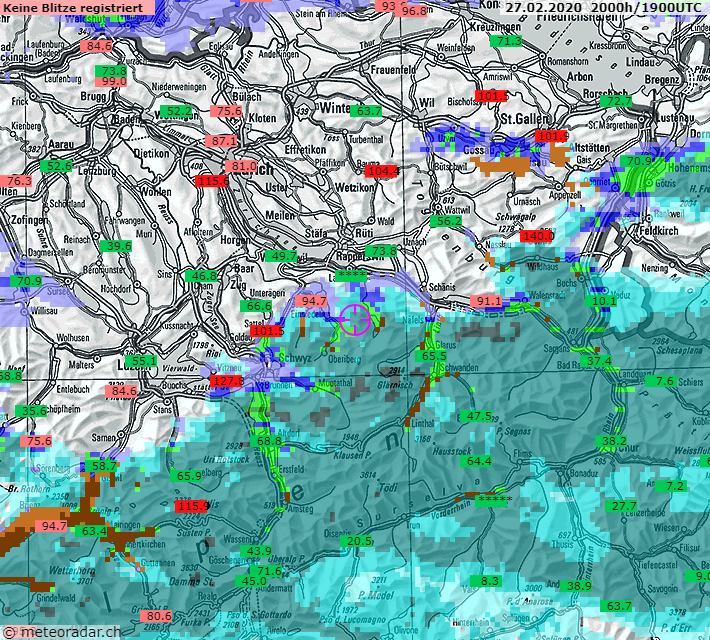This screenshot has width=710, height=640.
Task: Click the St.Gallen city label
Action: pyautogui.click(x=525, y=119)
